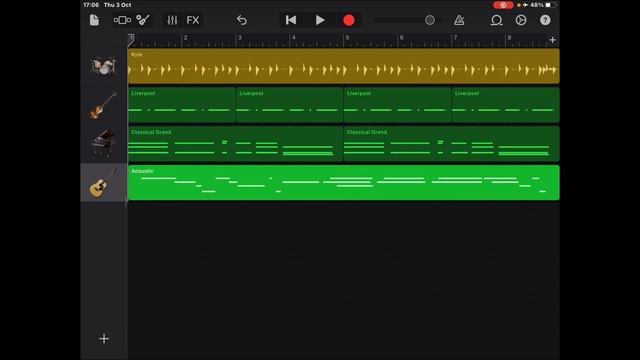
Task: Open the Loop Browser
Action: pyautogui.click(x=496, y=20)
